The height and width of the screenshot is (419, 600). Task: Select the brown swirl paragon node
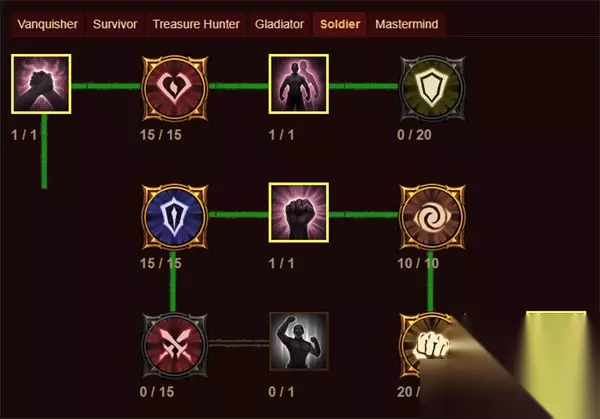click(x=432, y=217)
